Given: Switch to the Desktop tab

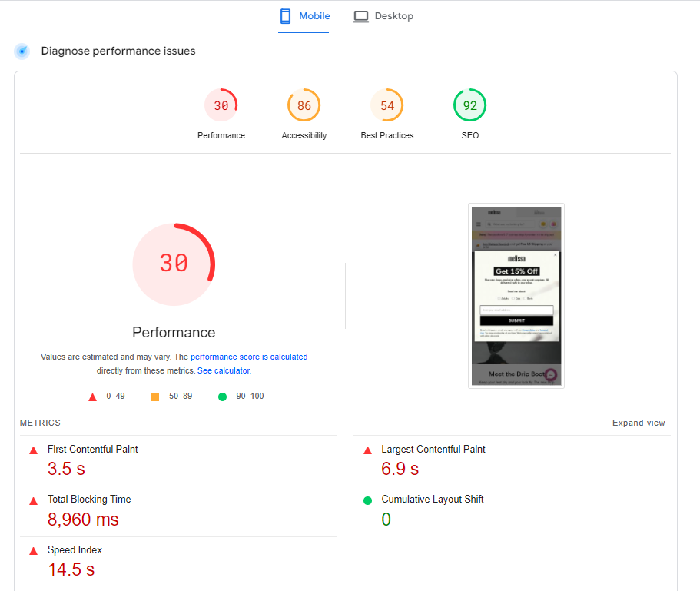Looking at the screenshot, I should click(383, 16).
